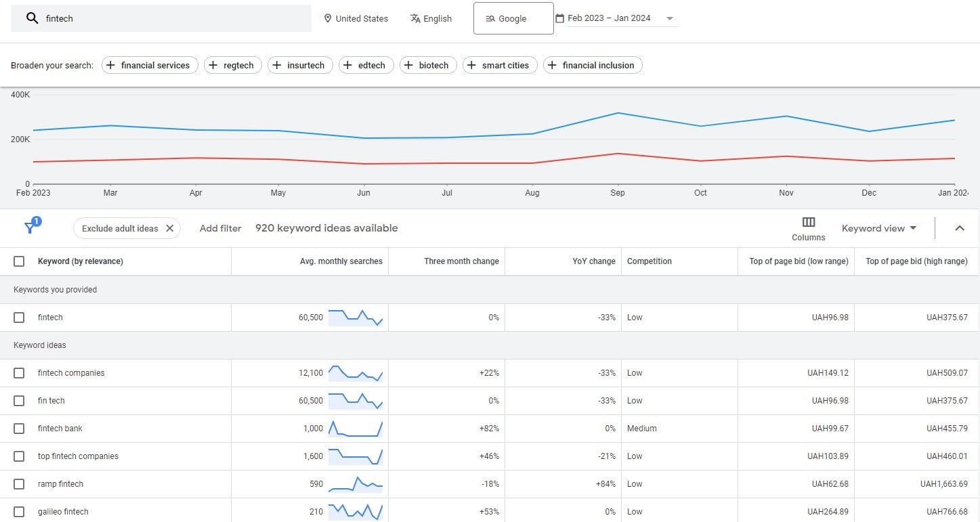Click the UAH1,663.69 bid value

944,484
